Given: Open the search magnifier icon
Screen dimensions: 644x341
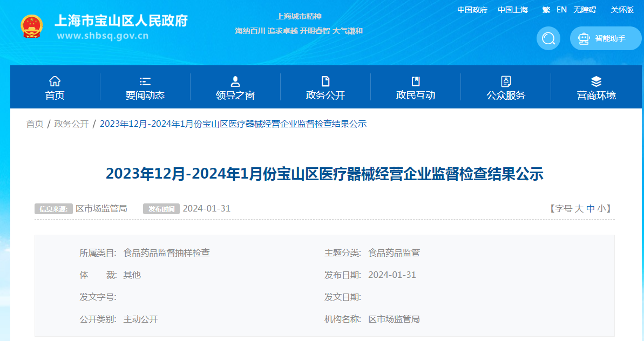Looking at the screenshot, I should pos(548,38).
